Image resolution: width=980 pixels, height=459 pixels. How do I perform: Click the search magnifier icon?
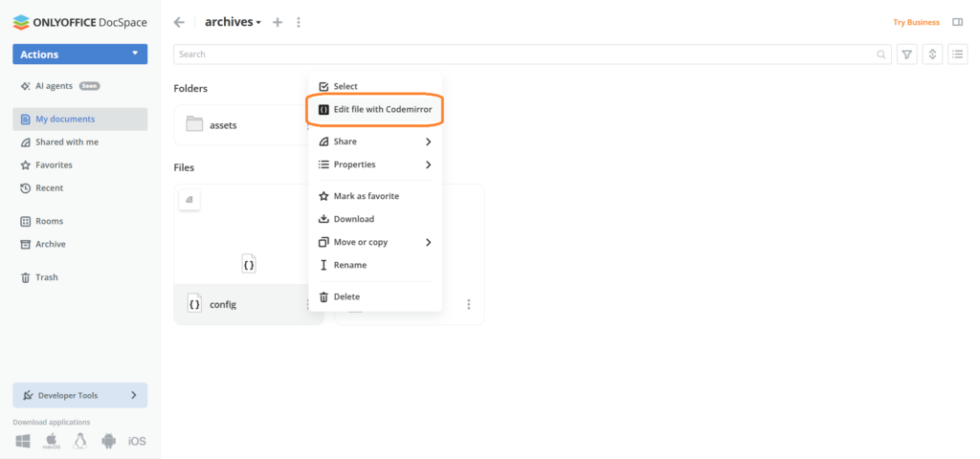click(x=881, y=55)
